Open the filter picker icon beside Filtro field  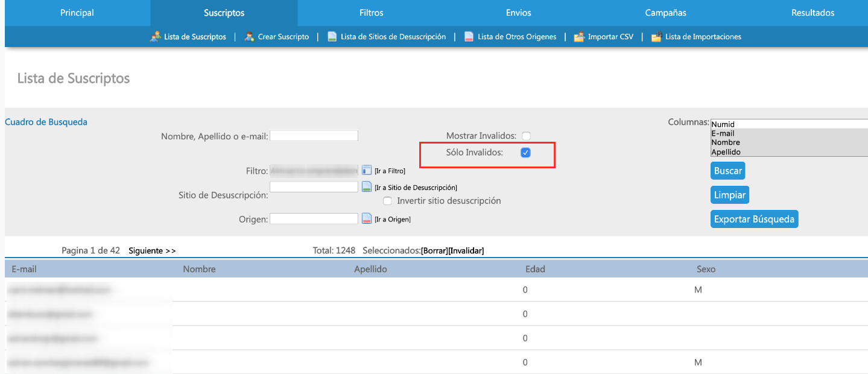[367, 171]
